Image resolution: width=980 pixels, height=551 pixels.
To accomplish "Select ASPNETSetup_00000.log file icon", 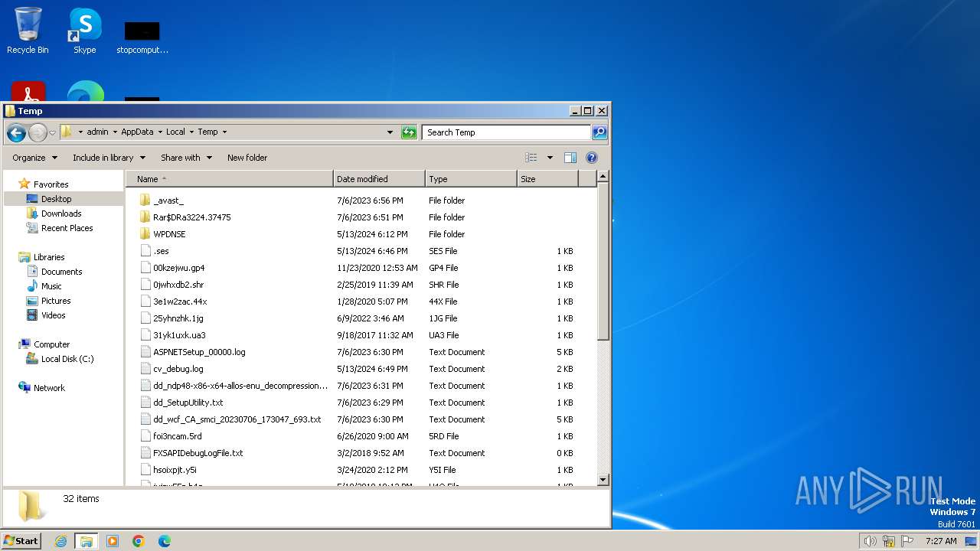I will (145, 352).
